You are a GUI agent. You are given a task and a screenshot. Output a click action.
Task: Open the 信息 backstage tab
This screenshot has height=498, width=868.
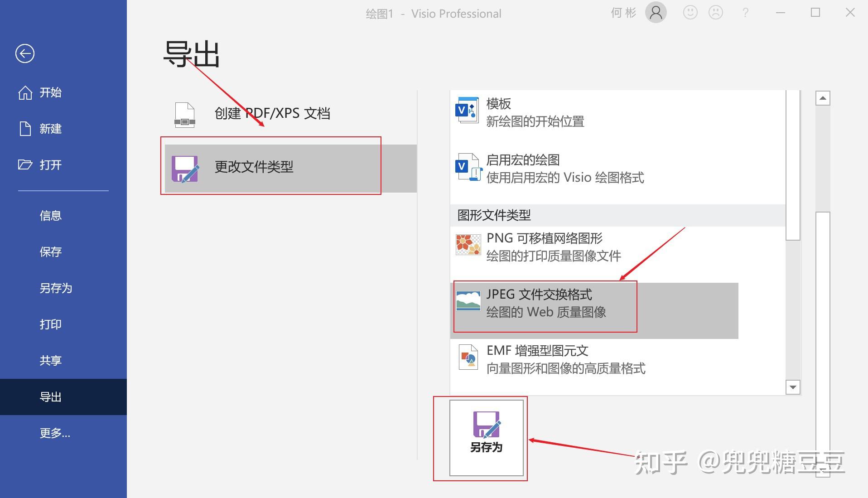coord(63,216)
